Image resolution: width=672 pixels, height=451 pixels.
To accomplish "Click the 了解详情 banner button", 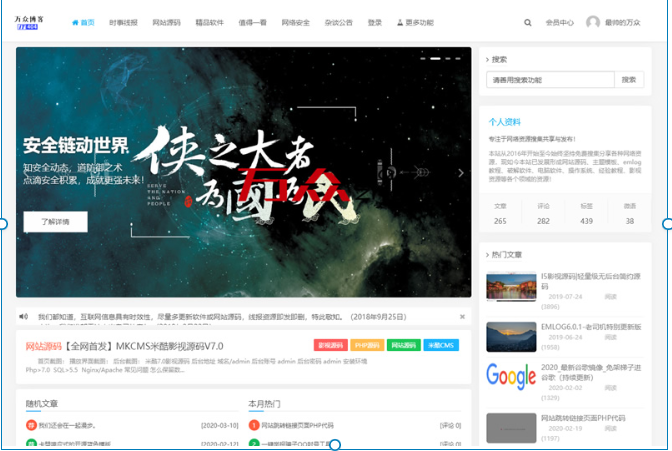I will pos(55,221).
